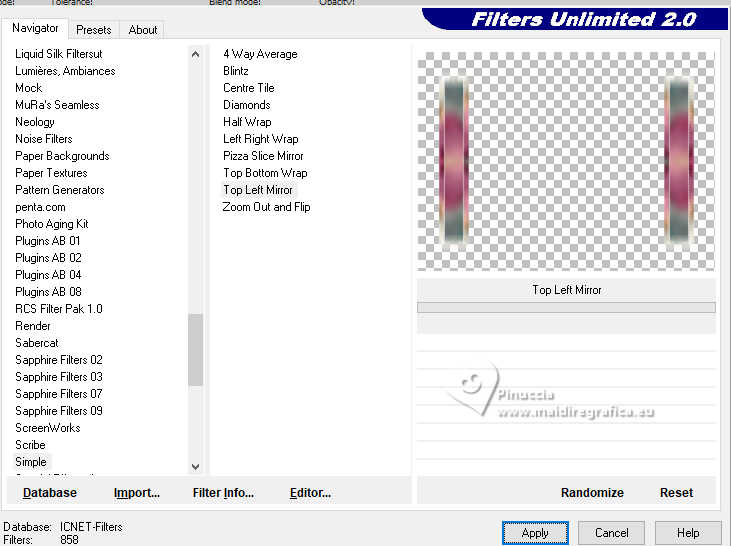This screenshot has height=546, width=731.
Task: Select Plugins AB 04 category
Action: click(x=48, y=275)
